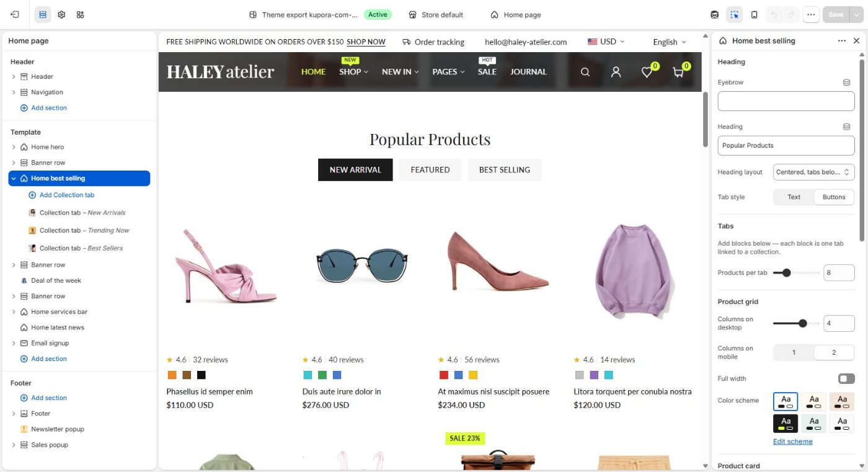
Task: Open the wishlist heart icon
Action: pyautogui.click(x=647, y=72)
